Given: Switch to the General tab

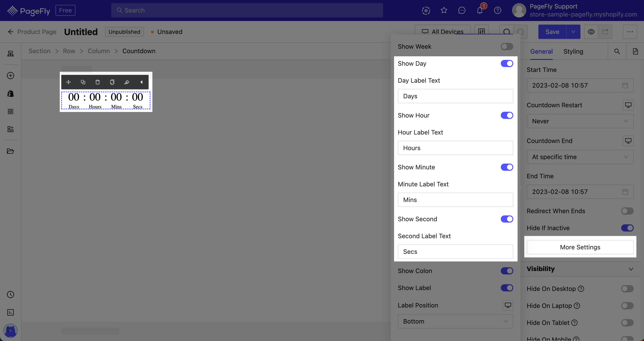Looking at the screenshot, I should pyautogui.click(x=541, y=51).
